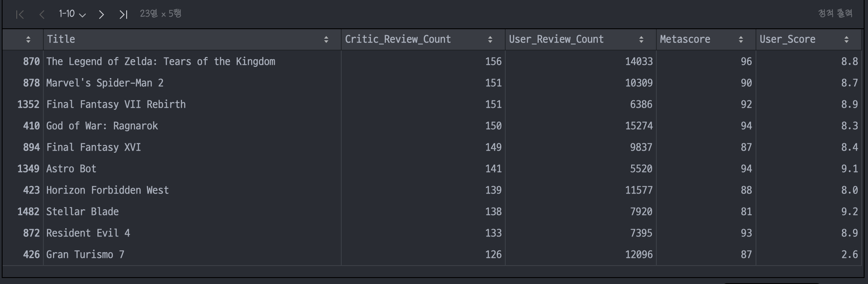Sort by Critic_Review_Count sort arrows
Image resolution: width=868 pixels, height=284 pixels.
[490, 39]
